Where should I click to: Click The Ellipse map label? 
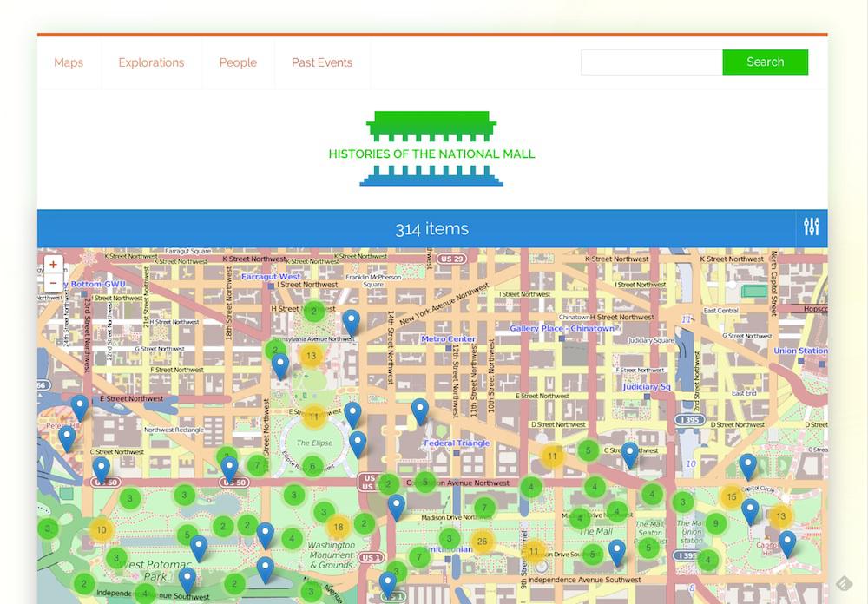pyautogui.click(x=314, y=443)
